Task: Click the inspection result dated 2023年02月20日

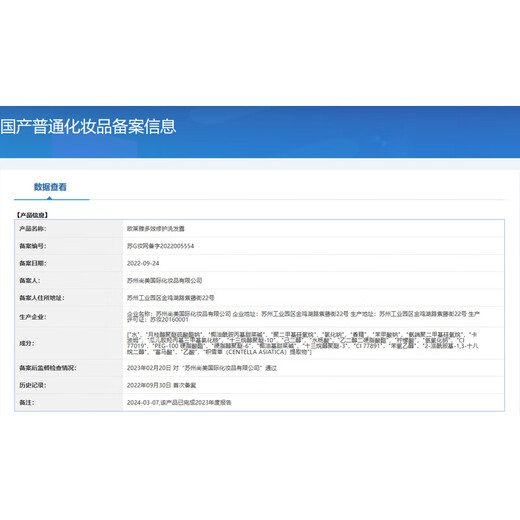Action: (202, 368)
